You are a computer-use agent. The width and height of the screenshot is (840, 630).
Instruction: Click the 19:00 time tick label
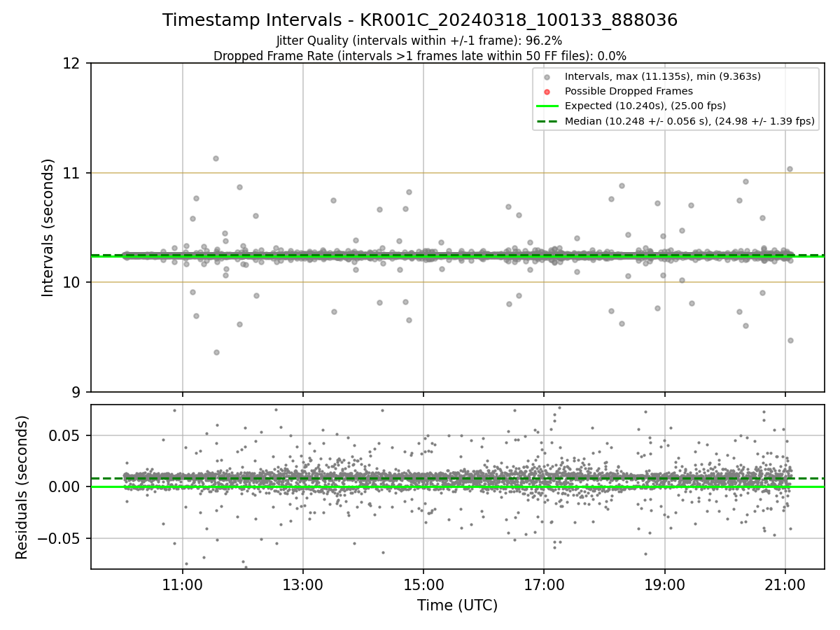point(664,584)
